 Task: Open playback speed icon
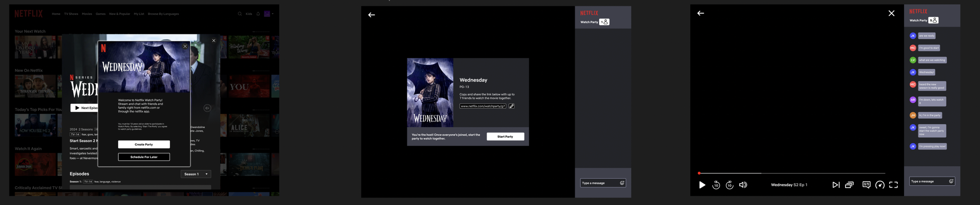pos(880,185)
